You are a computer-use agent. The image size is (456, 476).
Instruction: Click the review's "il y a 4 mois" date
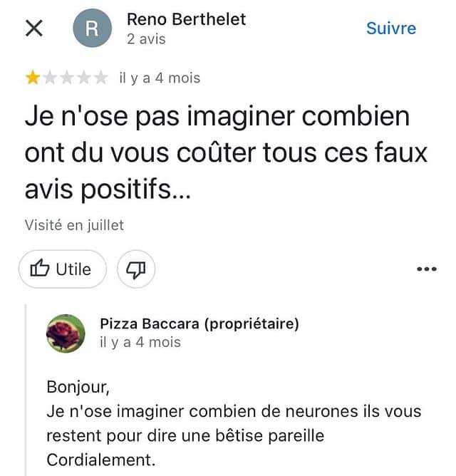tap(160, 78)
